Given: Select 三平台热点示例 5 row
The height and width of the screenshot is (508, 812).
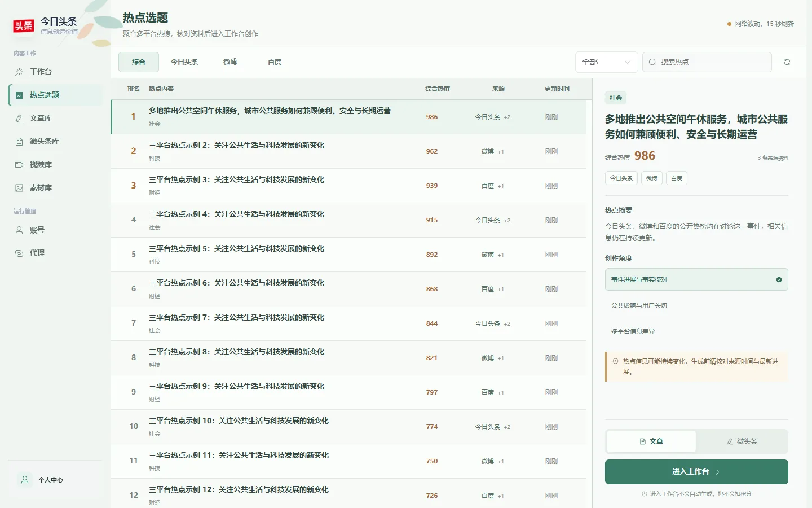Looking at the screenshot, I should [348, 255].
